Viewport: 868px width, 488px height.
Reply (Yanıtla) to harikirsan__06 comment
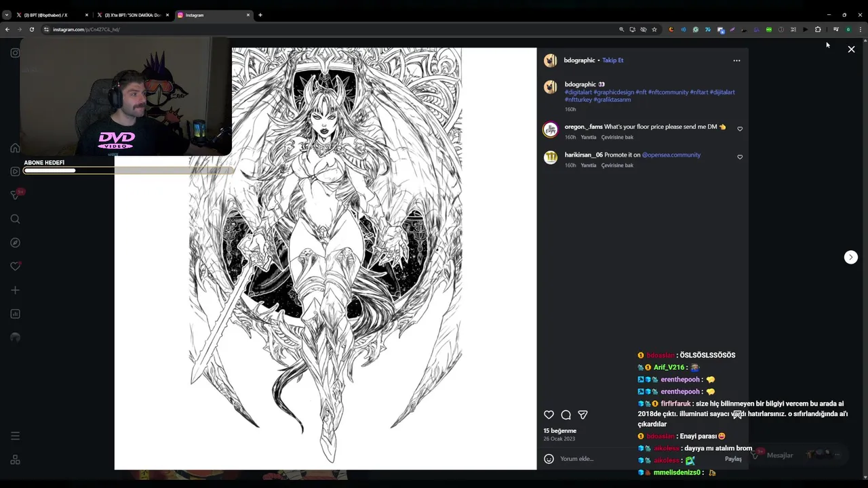click(588, 165)
